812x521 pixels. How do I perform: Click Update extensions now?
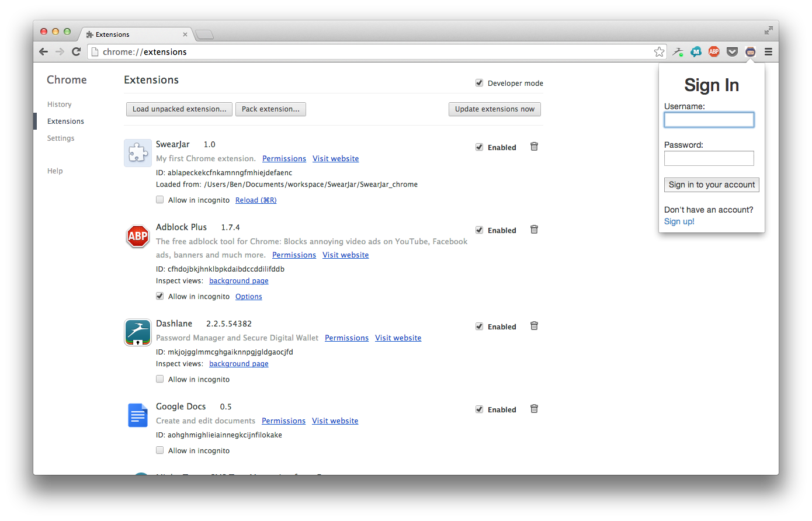pos(495,109)
